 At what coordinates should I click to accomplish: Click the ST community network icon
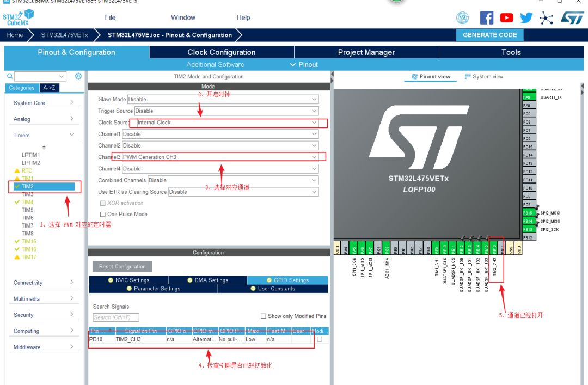coord(546,17)
